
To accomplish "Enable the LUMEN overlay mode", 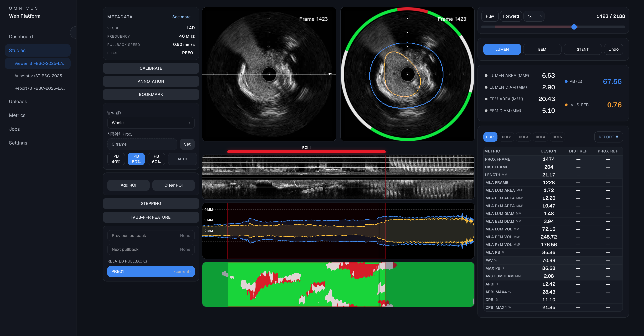I will pos(502,49).
